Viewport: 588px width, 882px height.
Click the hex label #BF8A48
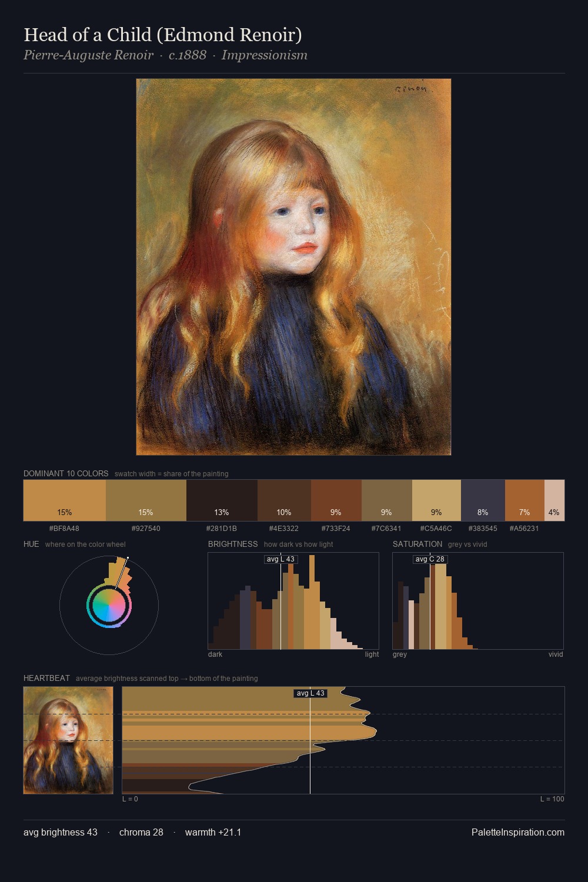(x=64, y=529)
